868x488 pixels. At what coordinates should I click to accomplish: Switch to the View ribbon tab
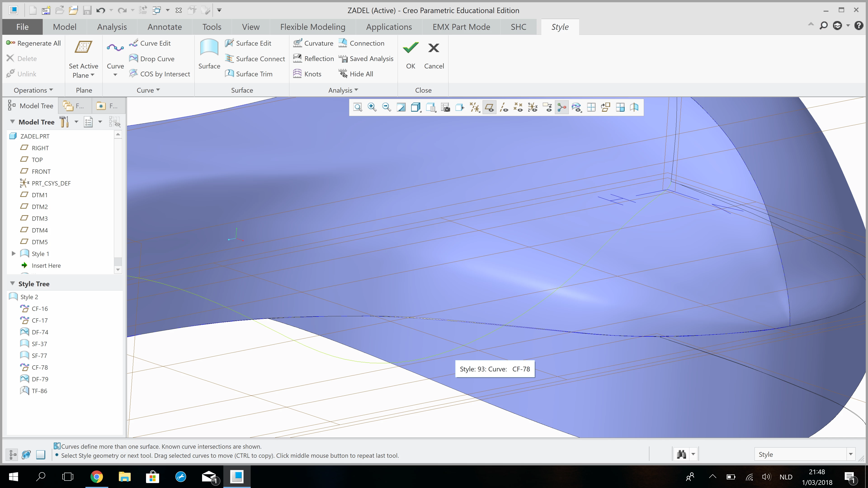251,27
